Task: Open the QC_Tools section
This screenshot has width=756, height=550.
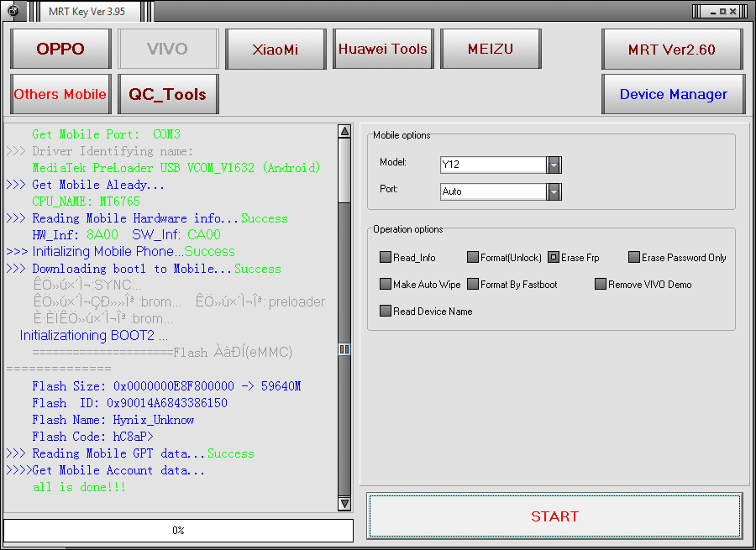Action: point(168,94)
